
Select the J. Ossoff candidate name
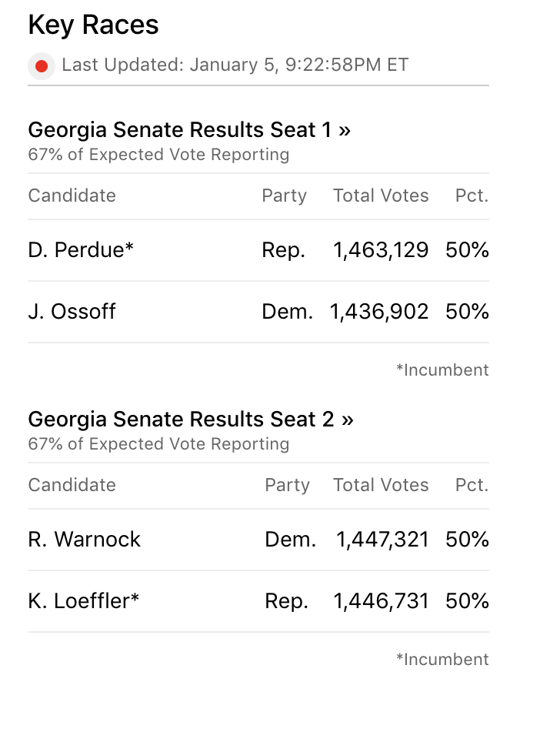pyautogui.click(x=72, y=312)
